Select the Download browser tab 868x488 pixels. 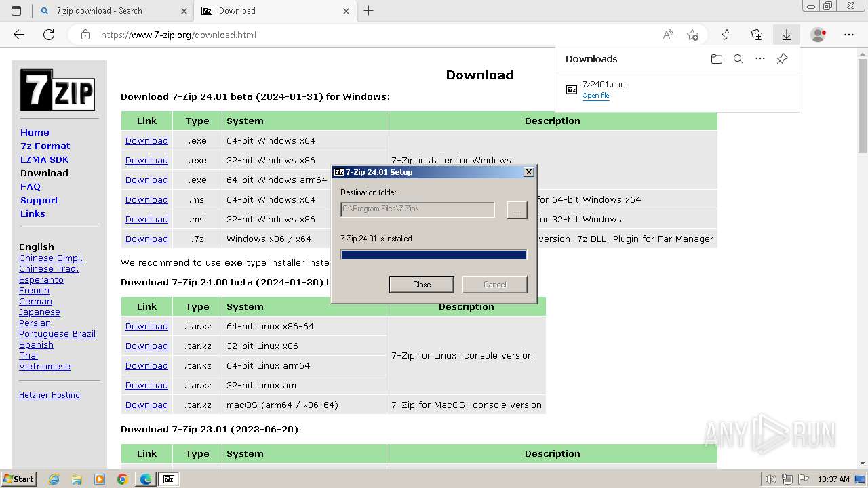pos(275,11)
